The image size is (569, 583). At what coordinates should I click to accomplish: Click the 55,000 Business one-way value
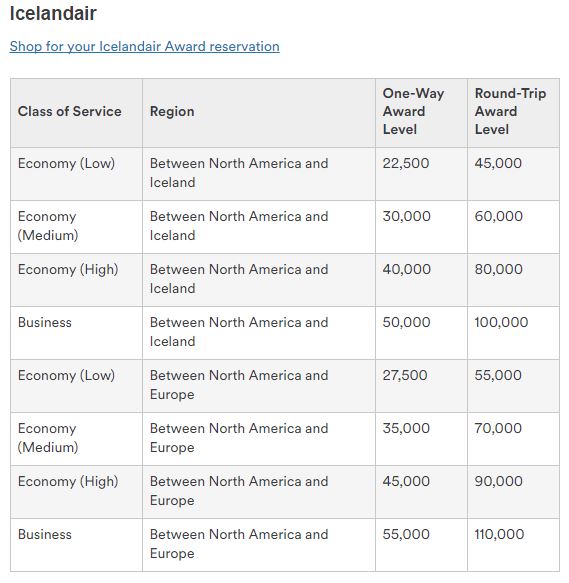point(406,534)
